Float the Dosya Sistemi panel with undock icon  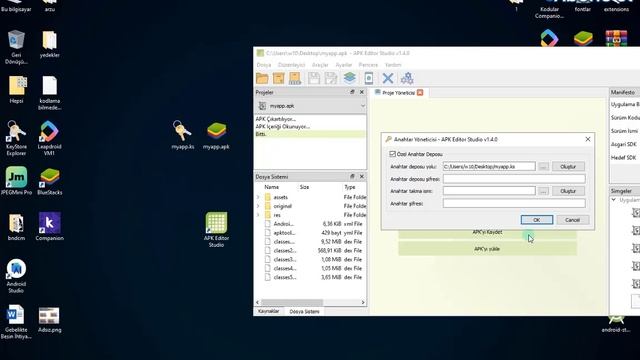352,176
